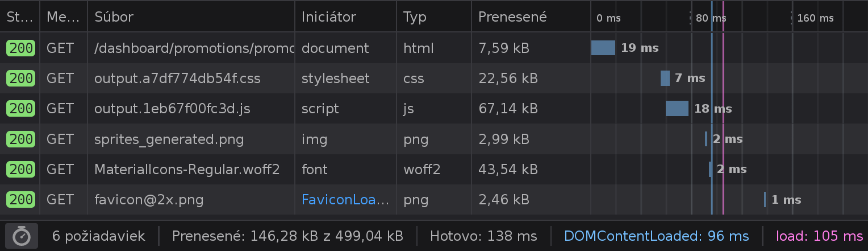
Task: Select the output.1eb67f00fc3d.js request row
Action: 434,109
